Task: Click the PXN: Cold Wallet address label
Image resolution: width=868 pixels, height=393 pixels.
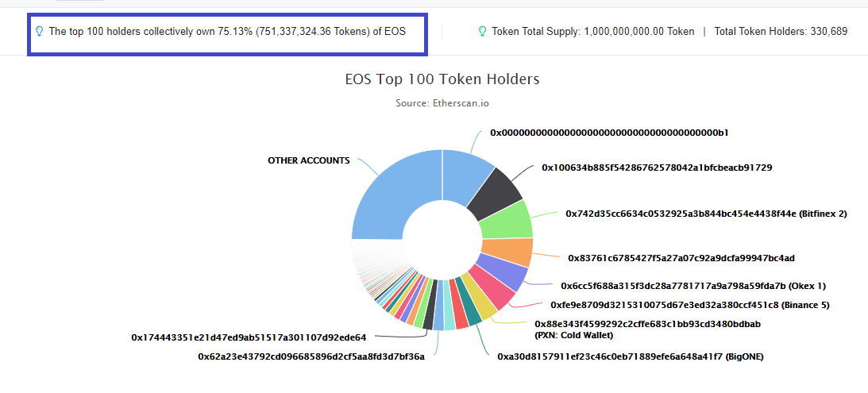Action: pyautogui.click(x=647, y=329)
